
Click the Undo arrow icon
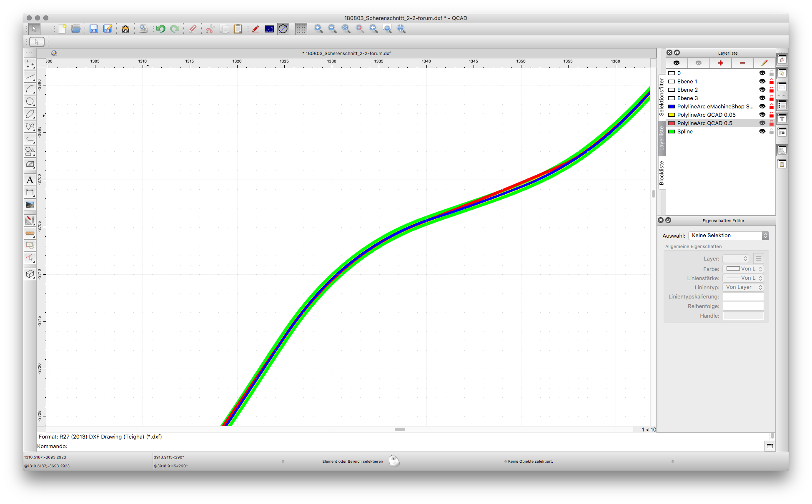pos(161,29)
